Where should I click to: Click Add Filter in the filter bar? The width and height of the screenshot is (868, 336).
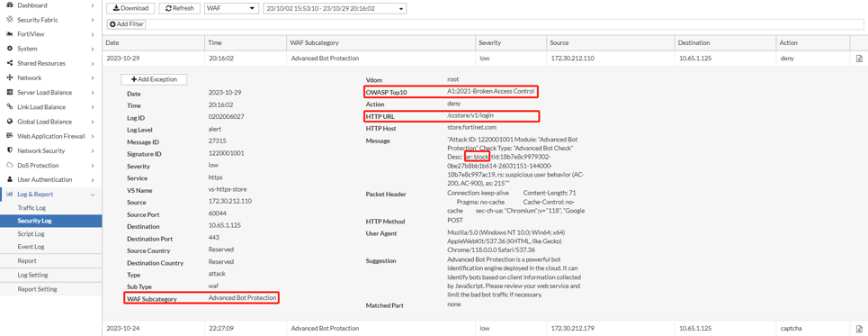coord(126,24)
